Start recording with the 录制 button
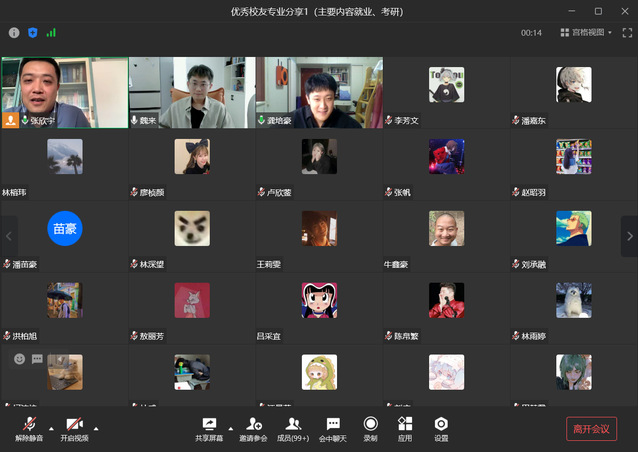The height and width of the screenshot is (452, 638). click(370, 427)
